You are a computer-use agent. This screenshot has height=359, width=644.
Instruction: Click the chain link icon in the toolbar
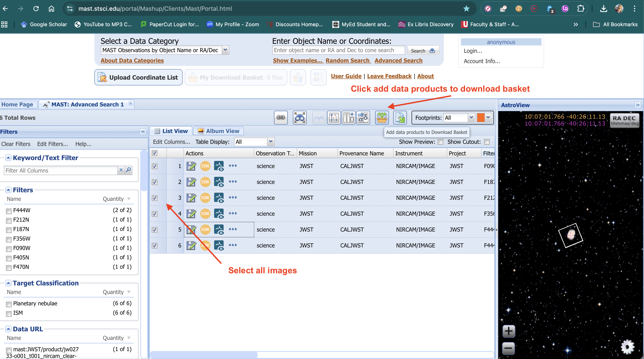point(280,118)
